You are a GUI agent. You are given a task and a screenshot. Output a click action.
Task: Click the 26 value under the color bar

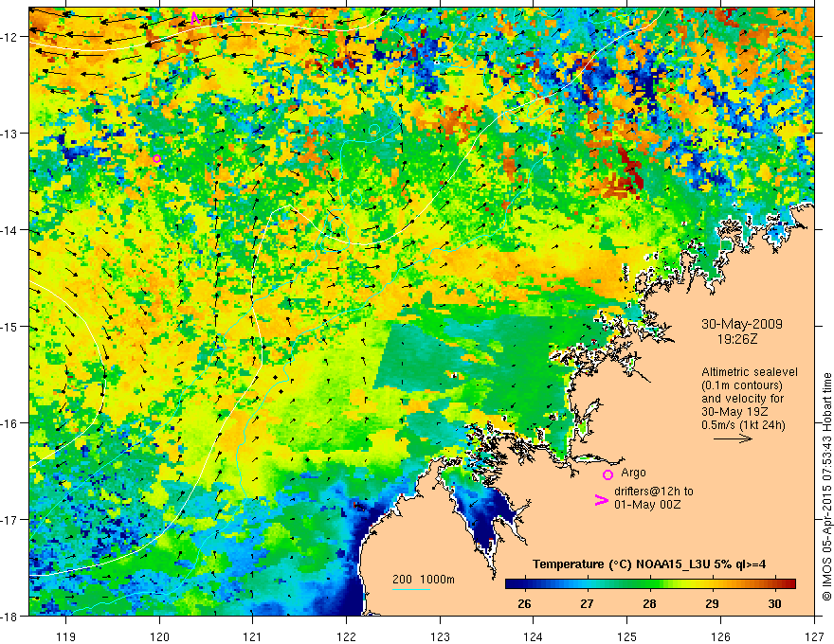point(524,603)
